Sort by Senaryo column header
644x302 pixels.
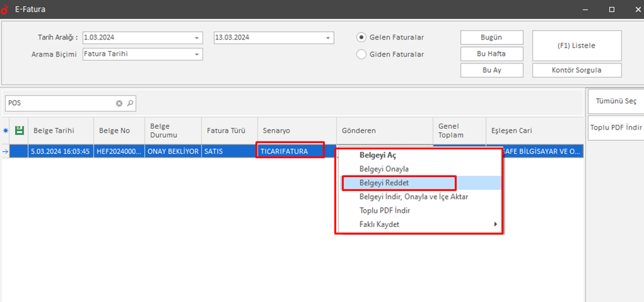click(297, 131)
